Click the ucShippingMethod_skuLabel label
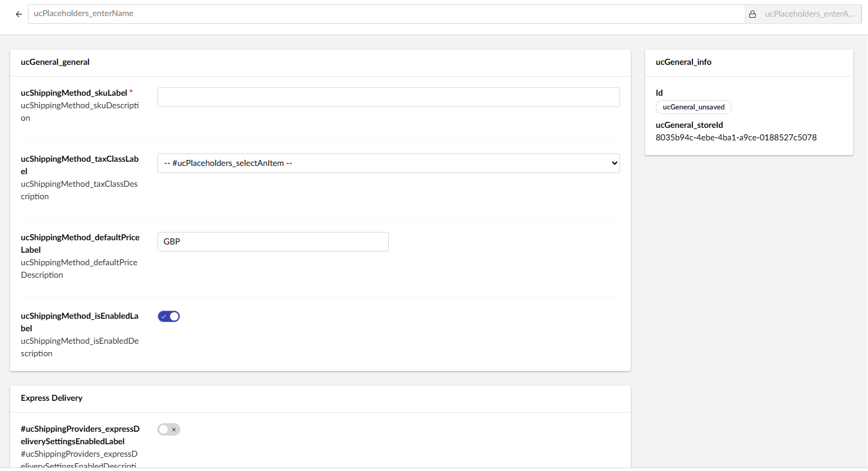This screenshot has height=471, width=868. pos(74,93)
